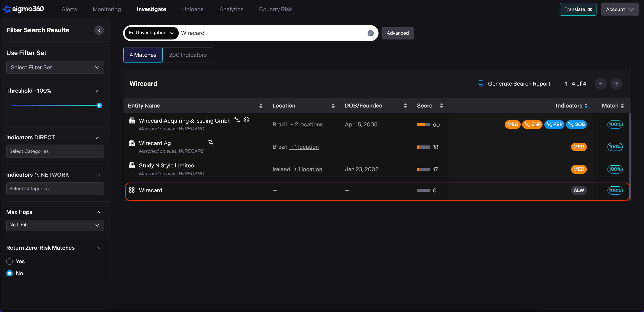Click the Generate Search Report document icon
The height and width of the screenshot is (312, 644).
[481, 84]
